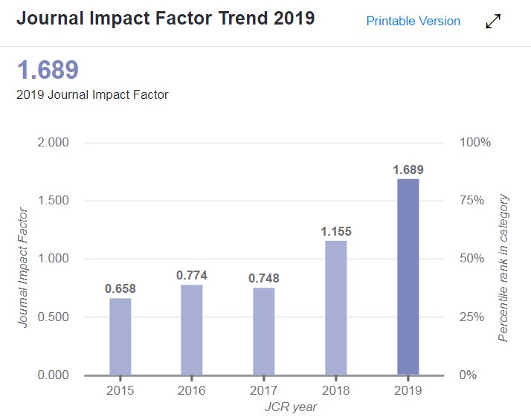Click the 2017 x-axis year label
The width and height of the screenshot is (531, 420).
point(264,390)
